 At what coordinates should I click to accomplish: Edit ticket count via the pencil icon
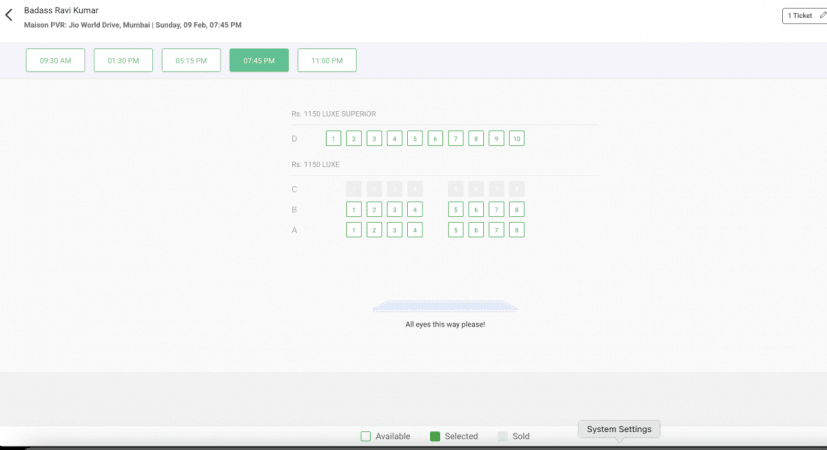820,16
